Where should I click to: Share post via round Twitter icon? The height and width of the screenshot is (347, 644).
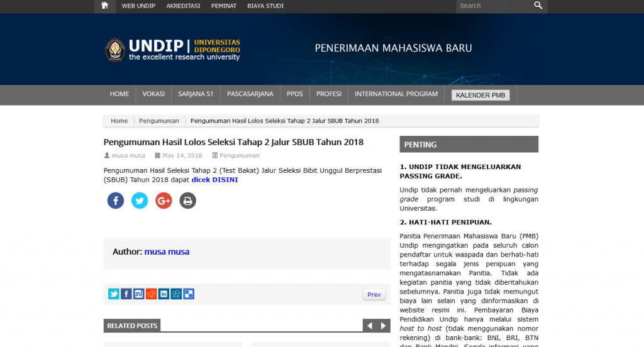[140, 201]
